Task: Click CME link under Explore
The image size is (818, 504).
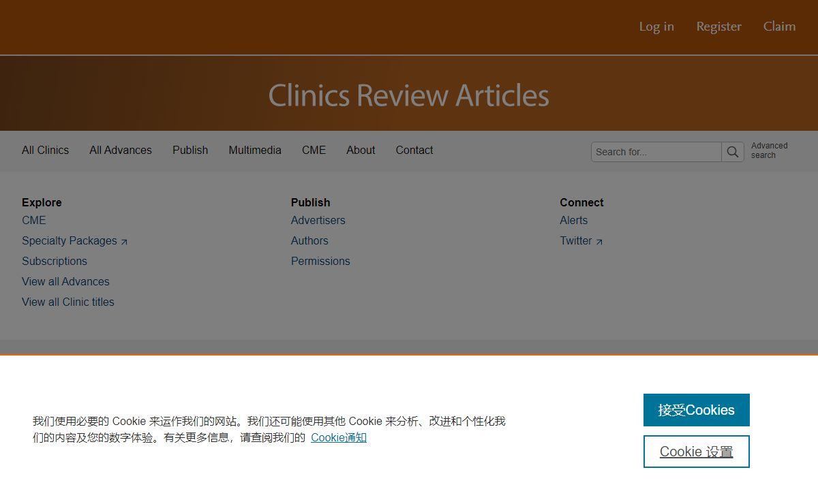Action: pyautogui.click(x=34, y=221)
